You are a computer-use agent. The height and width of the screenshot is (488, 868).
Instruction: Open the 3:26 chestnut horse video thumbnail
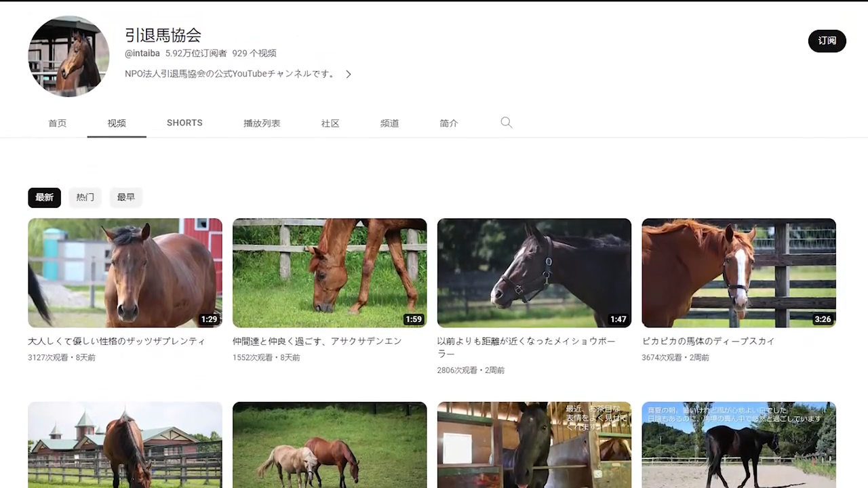pos(738,273)
